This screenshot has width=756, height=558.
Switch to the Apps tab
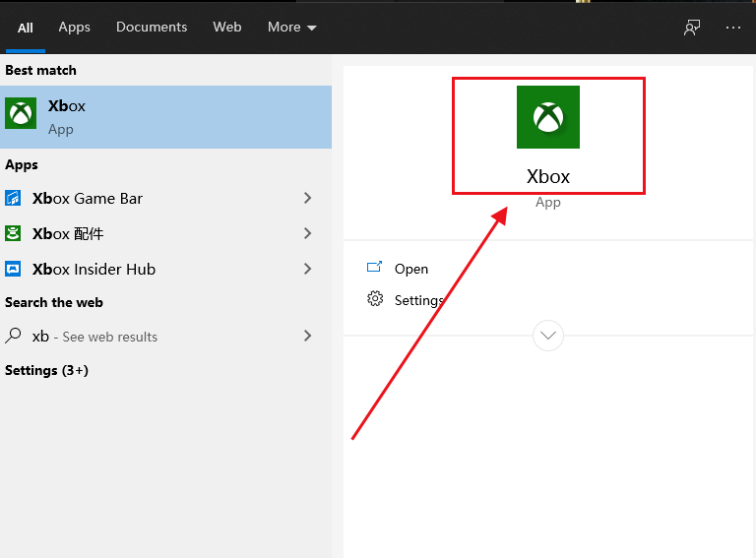[74, 28]
